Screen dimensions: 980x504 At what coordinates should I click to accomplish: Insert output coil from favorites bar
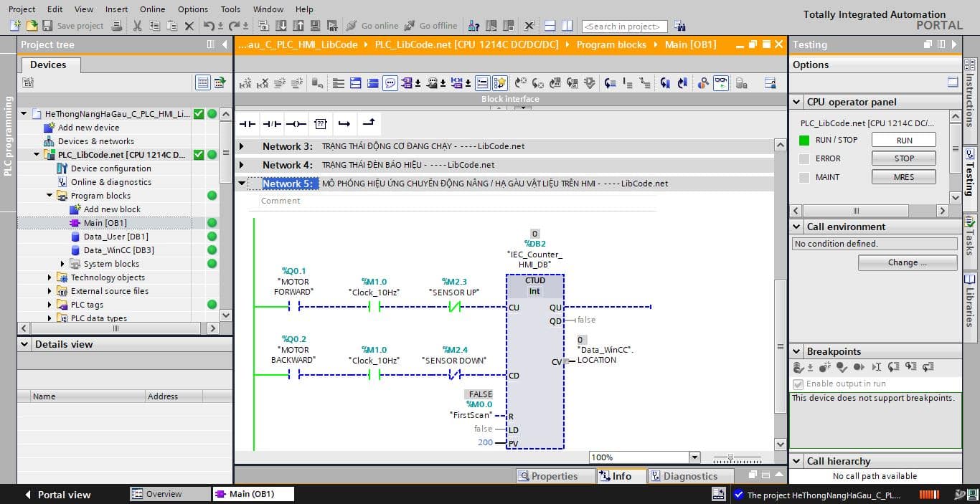(296, 124)
